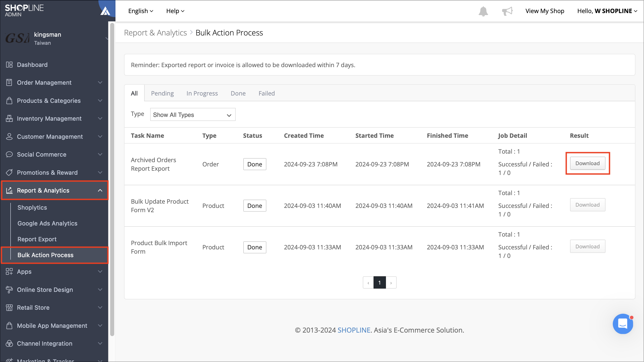
Task: Click the Task Name column header
Action: point(147,135)
